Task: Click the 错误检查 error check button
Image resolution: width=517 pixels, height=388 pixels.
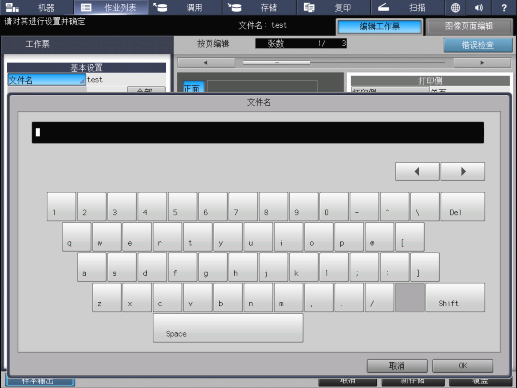Action: 478,45
